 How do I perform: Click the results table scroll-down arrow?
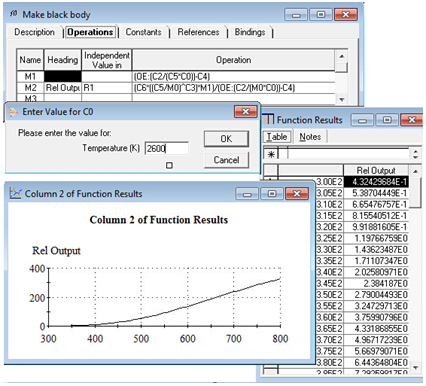415,368
